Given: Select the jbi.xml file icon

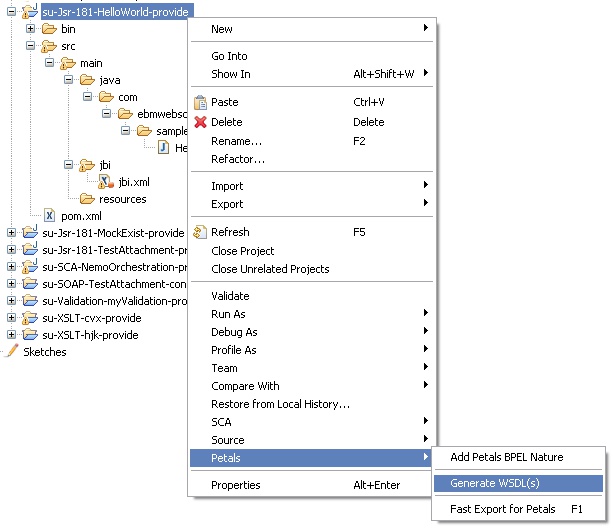Looking at the screenshot, I should [x=104, y=182].
